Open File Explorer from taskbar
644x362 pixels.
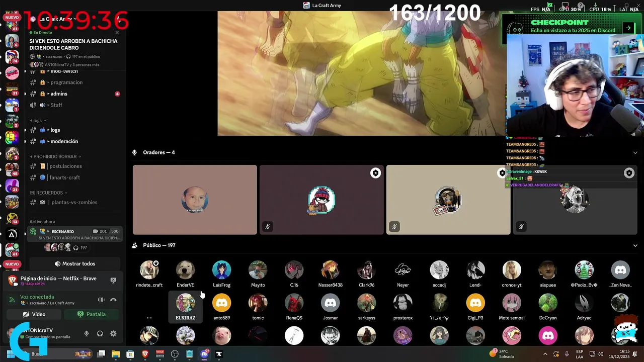coord(115,354)
